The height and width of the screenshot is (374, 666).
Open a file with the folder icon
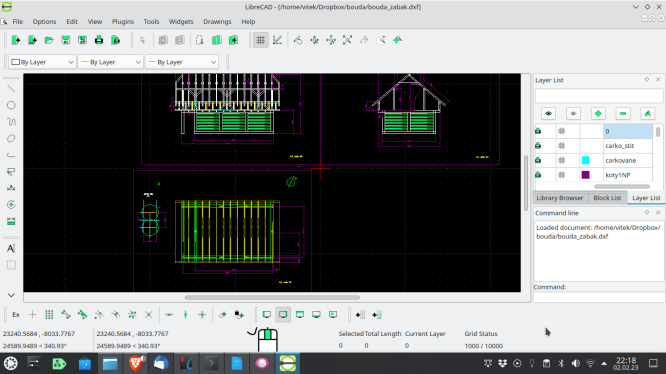click(49, 40)
